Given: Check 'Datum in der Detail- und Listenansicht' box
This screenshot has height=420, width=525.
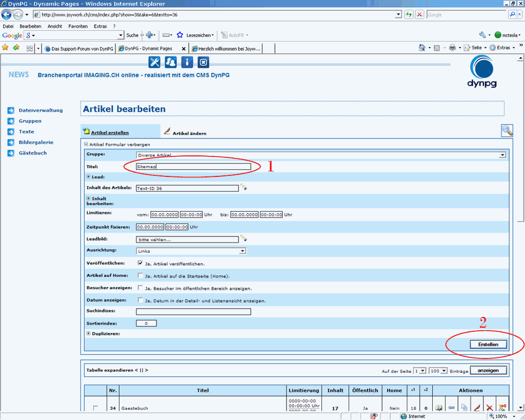Looking at the screenshot, I should (x=140, y=300).
